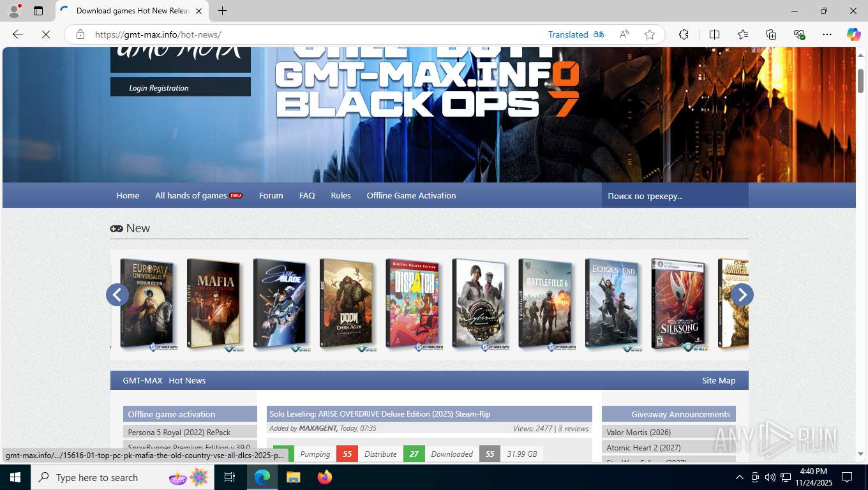Open the Rules page
868x490 pixels.
341,195
